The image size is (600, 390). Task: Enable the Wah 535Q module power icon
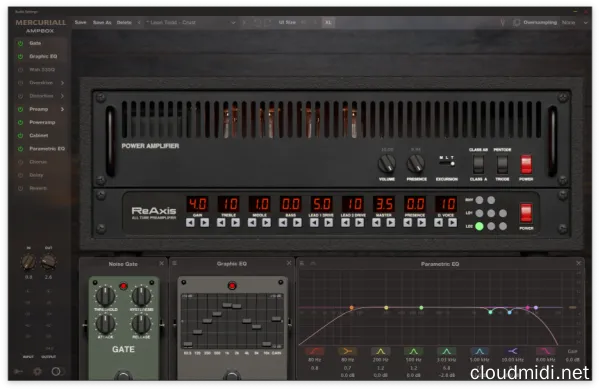21,70
